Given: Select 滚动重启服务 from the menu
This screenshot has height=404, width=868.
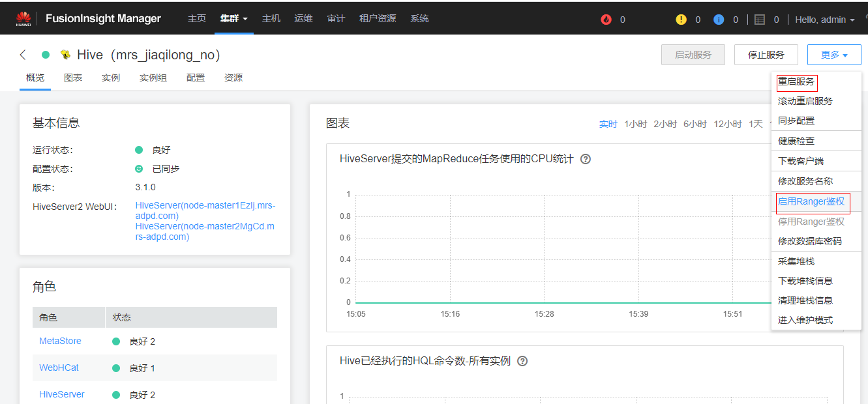Looking at the screenshot, I should tap(805, 101).
